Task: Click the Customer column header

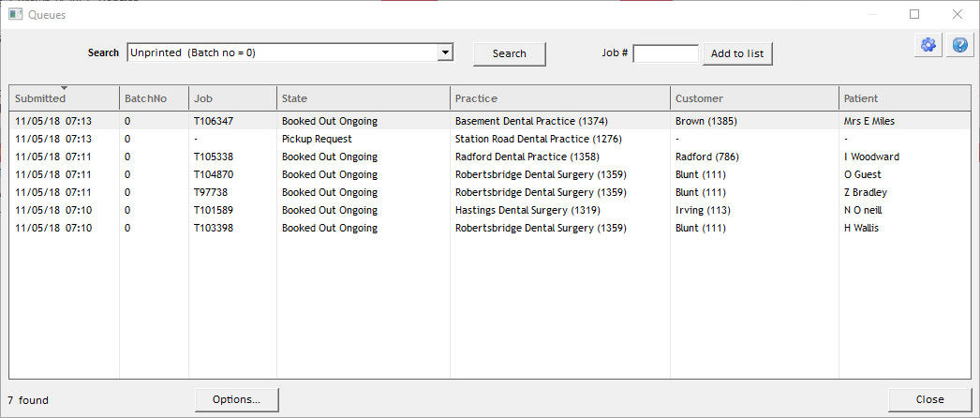Action: (x=699, y=98)
